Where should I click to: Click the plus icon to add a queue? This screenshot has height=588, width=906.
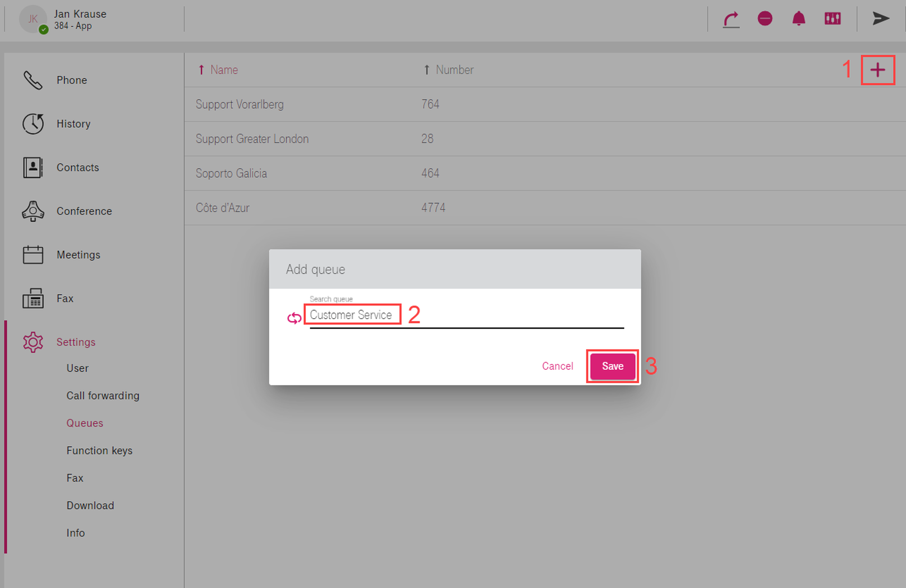tap(877, 70)
